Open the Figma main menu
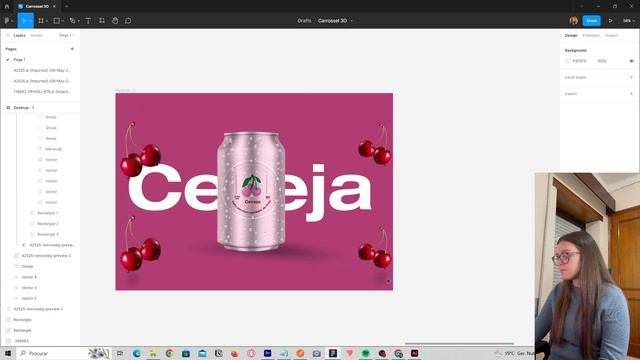 pos(8,20)
